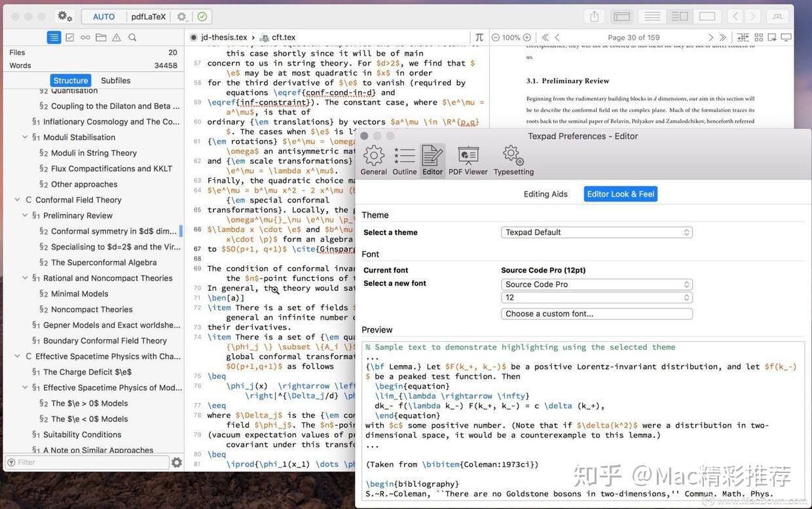Open the Typesetting tab in Texpad Preferences
The height and width of the screenshot is (509, 812).
pos(513,157)
